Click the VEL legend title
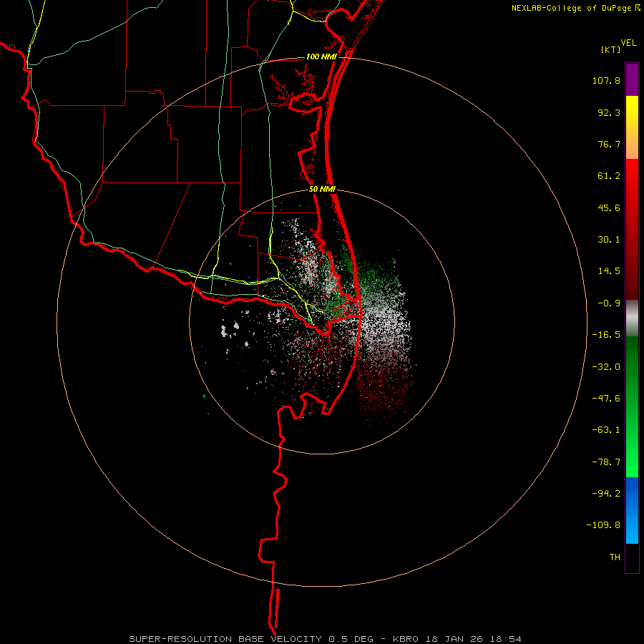644x644 pixels. [628, 43]
